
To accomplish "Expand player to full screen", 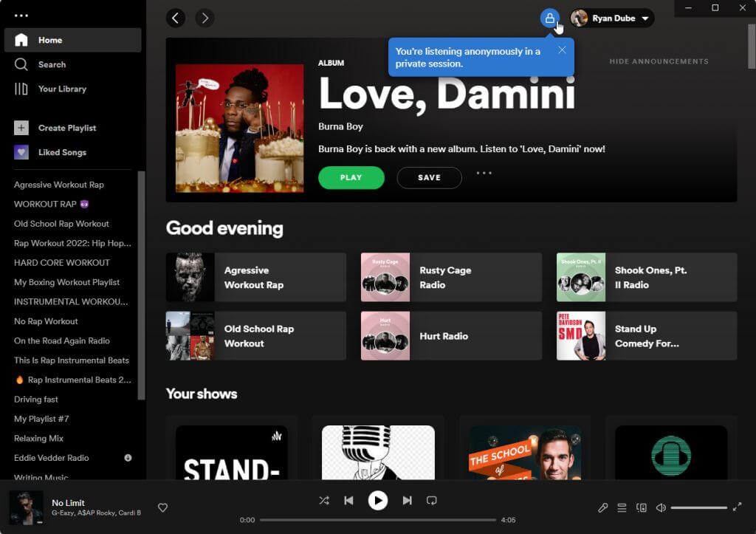I will click(x=737, y=507).
